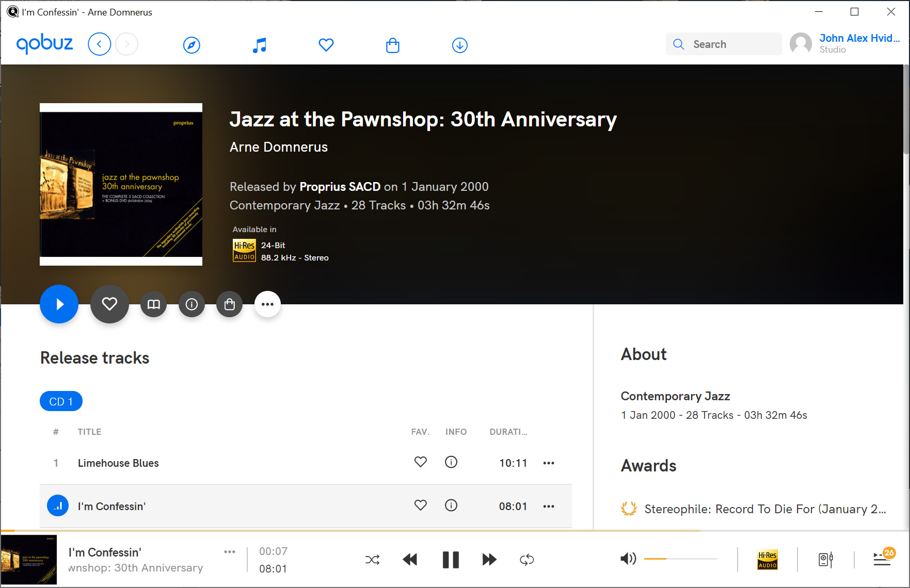Favorite the I'm Confessin' track in list
Viewport: 910px width, 588px height.
click(x=421, y=505)
